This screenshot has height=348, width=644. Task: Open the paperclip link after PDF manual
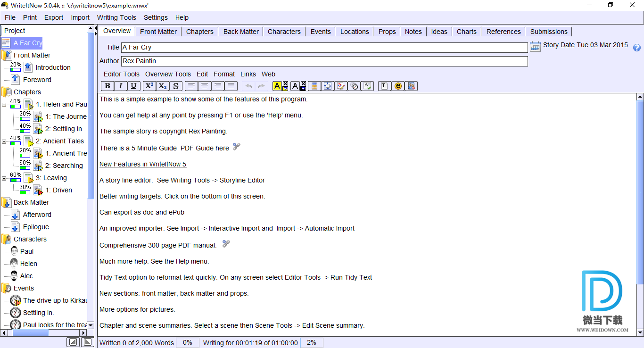point(226,244)
